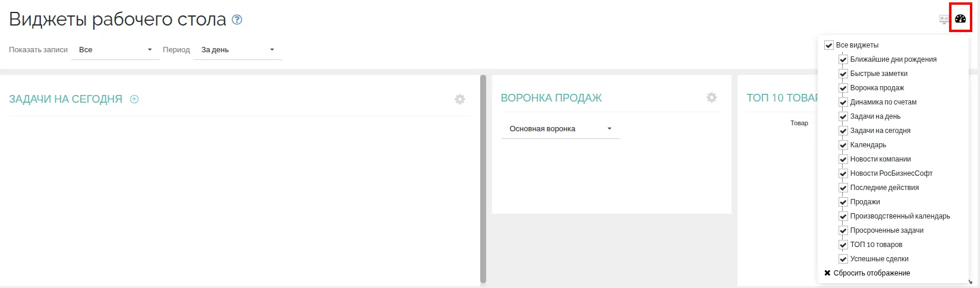Select Новости компании item in widget list
The height and width of the screenshot is (288, 980).
880,159
